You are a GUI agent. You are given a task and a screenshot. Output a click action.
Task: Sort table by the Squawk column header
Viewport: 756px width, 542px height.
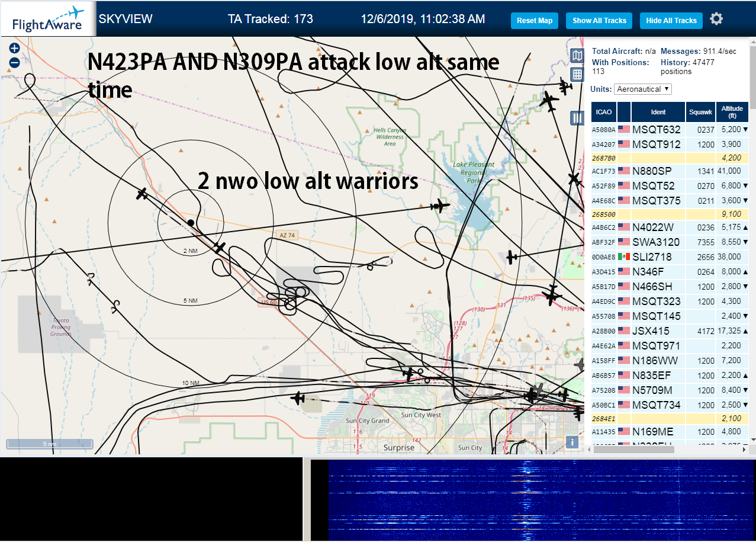(701, 112)
